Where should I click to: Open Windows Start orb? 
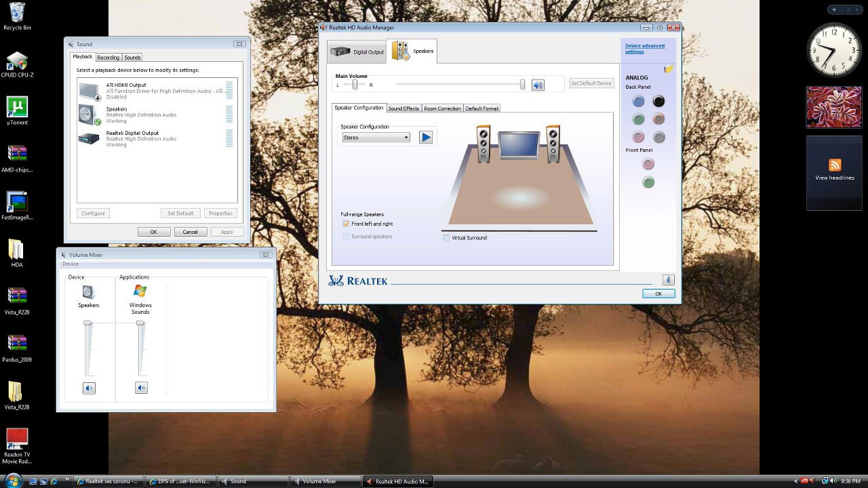[13, 481]
